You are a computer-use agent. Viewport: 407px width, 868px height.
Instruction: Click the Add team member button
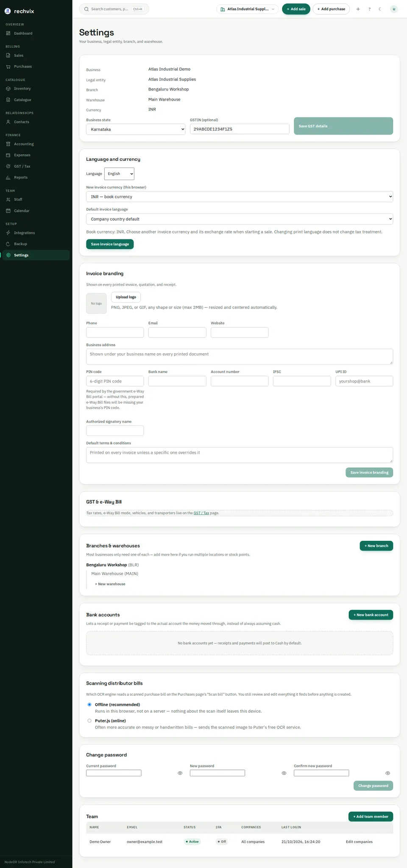(x=371, y=816)
